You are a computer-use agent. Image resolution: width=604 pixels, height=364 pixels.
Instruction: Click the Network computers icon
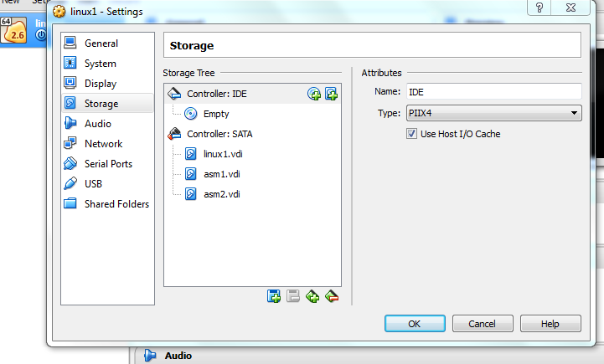(70, 143)
